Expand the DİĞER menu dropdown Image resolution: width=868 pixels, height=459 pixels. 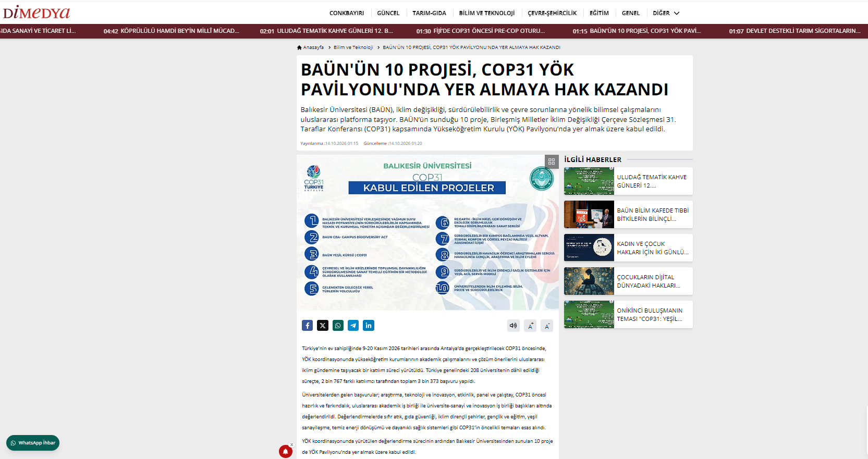666,13
